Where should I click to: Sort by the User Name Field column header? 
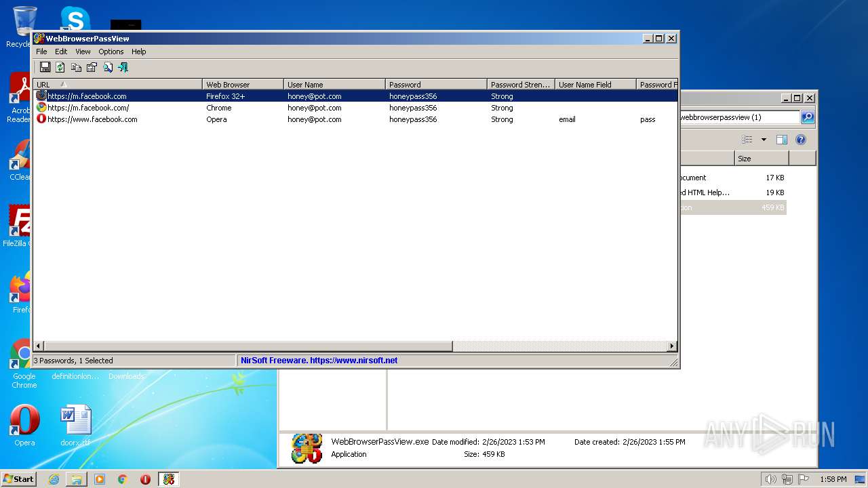point(595,85)
